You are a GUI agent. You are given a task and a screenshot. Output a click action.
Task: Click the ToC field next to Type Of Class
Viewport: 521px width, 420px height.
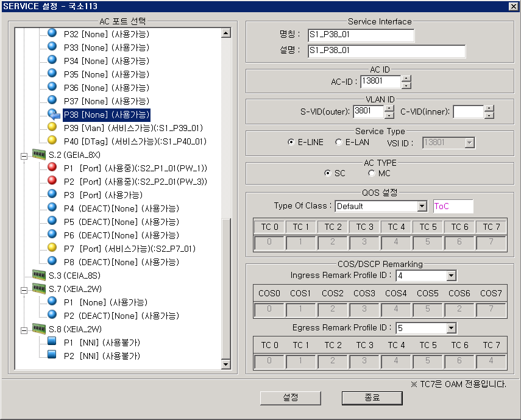tap(453, 207)
